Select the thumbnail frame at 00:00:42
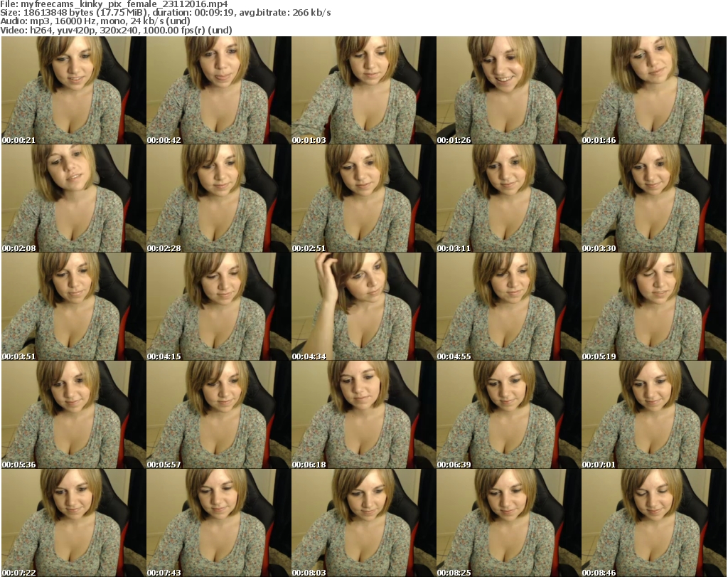 click(219, 90)
